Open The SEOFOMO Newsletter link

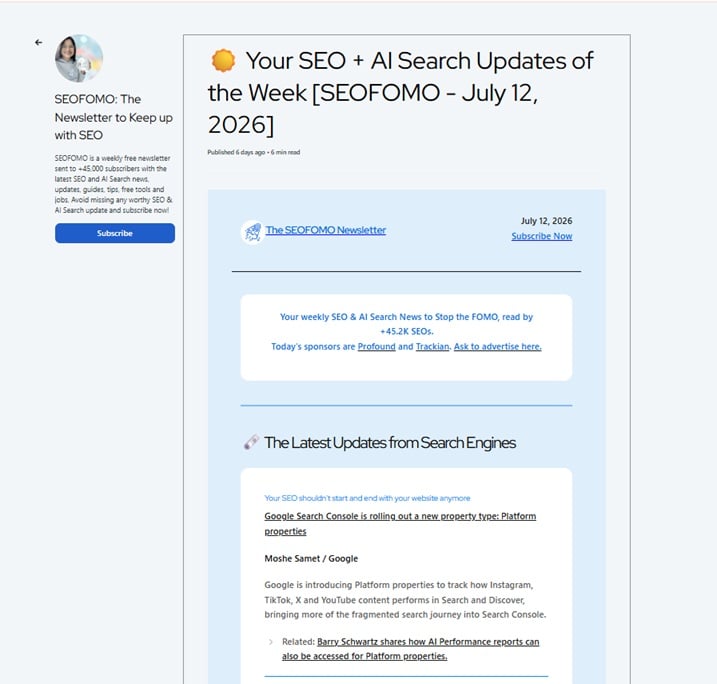[326, 230]
